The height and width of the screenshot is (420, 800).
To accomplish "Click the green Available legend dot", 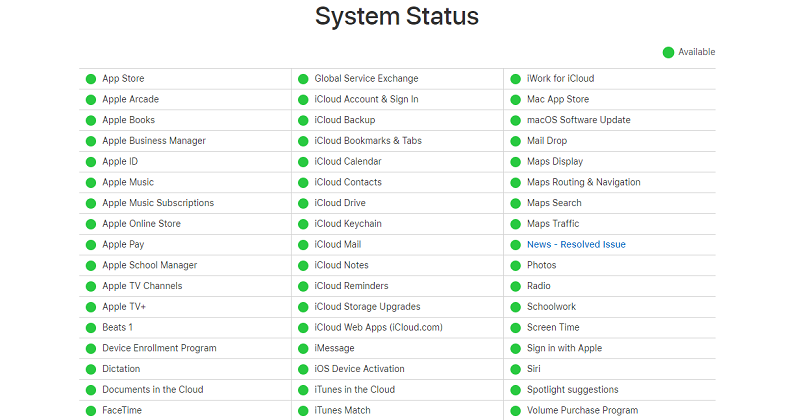I will [x=668, y=52].
